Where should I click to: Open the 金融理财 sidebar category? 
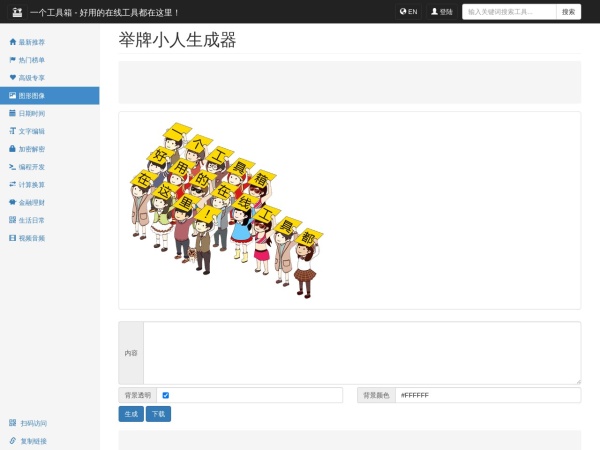click(32, 202)
